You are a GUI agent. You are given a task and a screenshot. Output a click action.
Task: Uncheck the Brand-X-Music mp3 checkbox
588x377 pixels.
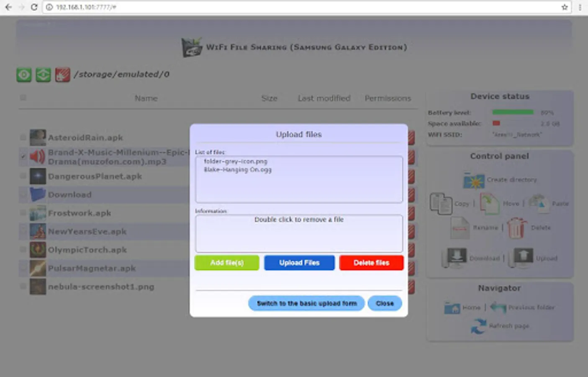(23, 156)
